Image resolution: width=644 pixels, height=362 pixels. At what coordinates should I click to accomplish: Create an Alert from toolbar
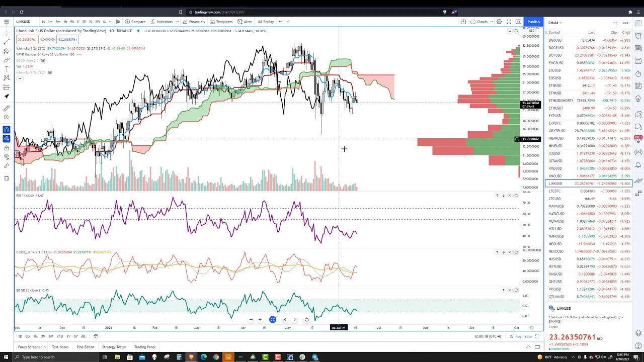coord(245,22)
